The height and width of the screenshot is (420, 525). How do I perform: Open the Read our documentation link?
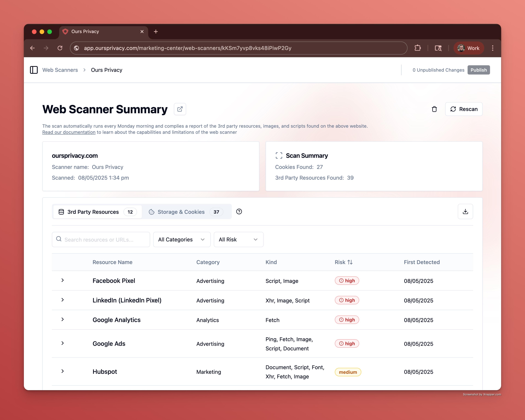[x=69, y=132]
